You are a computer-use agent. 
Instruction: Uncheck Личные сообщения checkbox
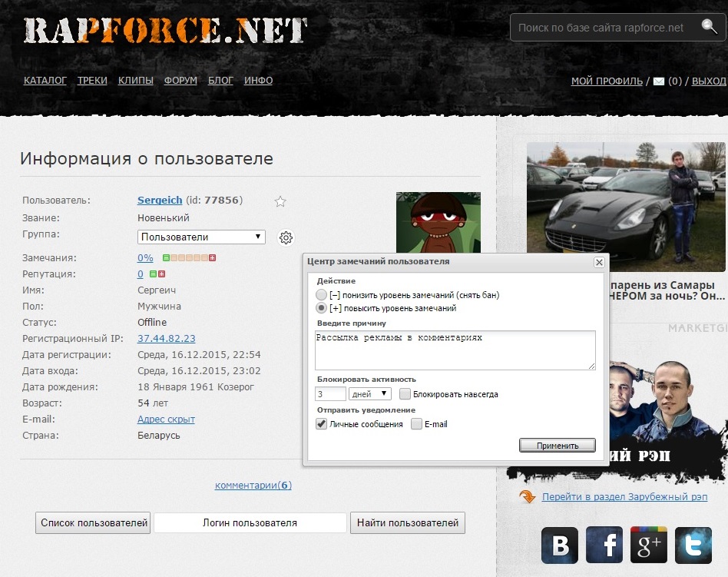pos(321,423)
